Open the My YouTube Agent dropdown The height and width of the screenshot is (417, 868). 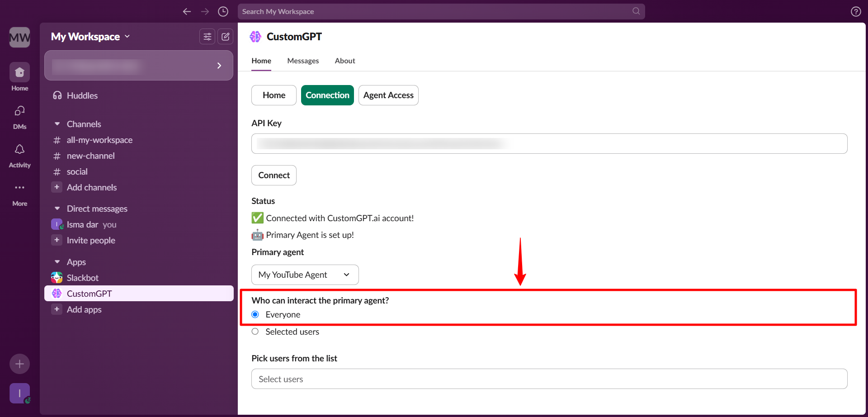[x=305, y=275]
